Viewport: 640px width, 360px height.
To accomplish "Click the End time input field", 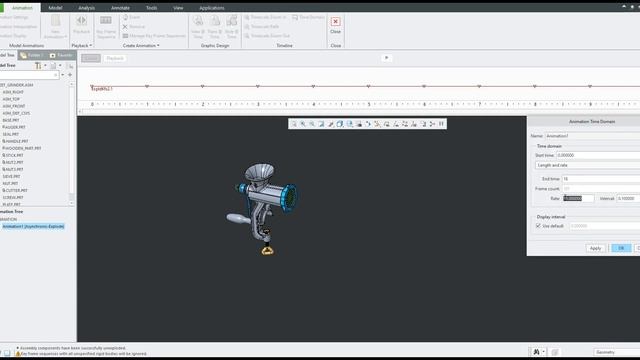I will 601,179.
